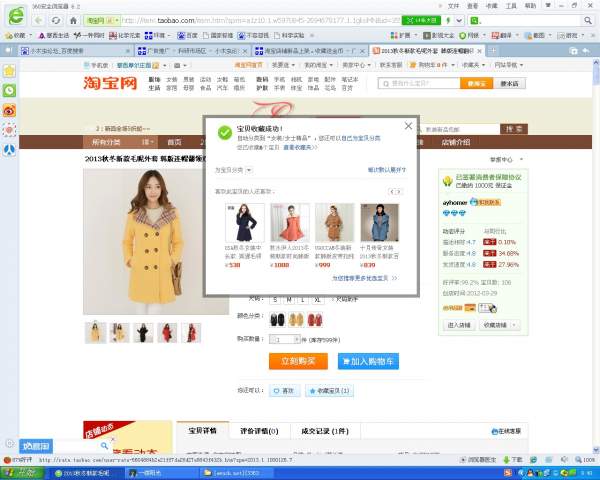Image resolution: width=600 pixels, height=480 pixels.
Task: Show next recommended items arrow in popup
Action: pyautogui.click(x=399, y=191)
